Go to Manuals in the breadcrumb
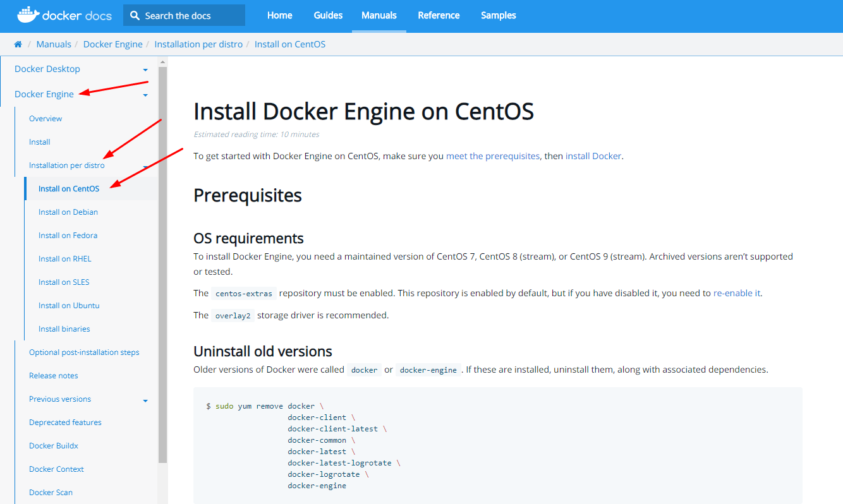The height and width of the screenshot is (504, 843). 54,44
